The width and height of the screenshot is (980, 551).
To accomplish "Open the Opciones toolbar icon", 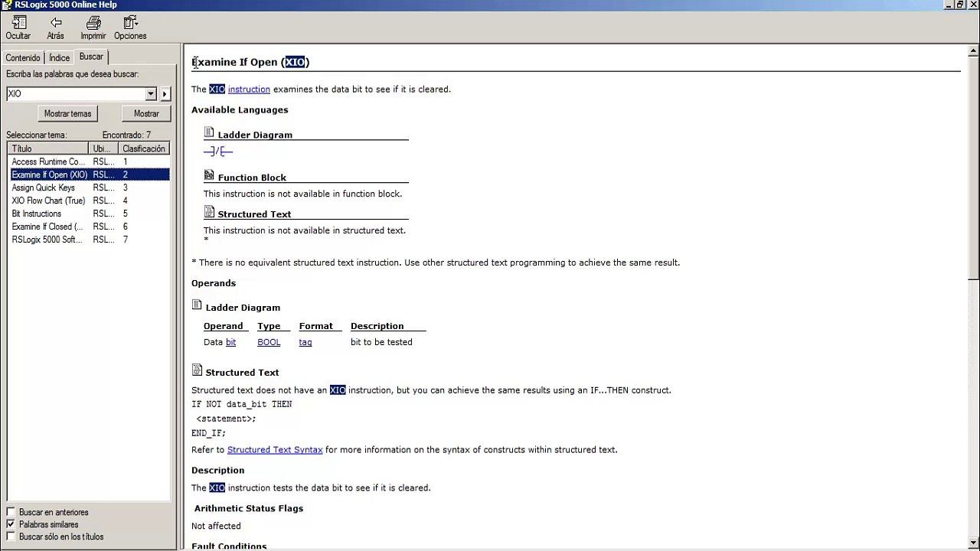I will (130, 23).
